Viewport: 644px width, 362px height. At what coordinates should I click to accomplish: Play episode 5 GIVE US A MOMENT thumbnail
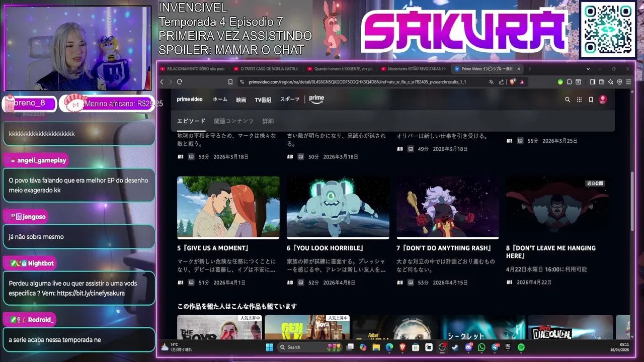[x=228, y=207]
